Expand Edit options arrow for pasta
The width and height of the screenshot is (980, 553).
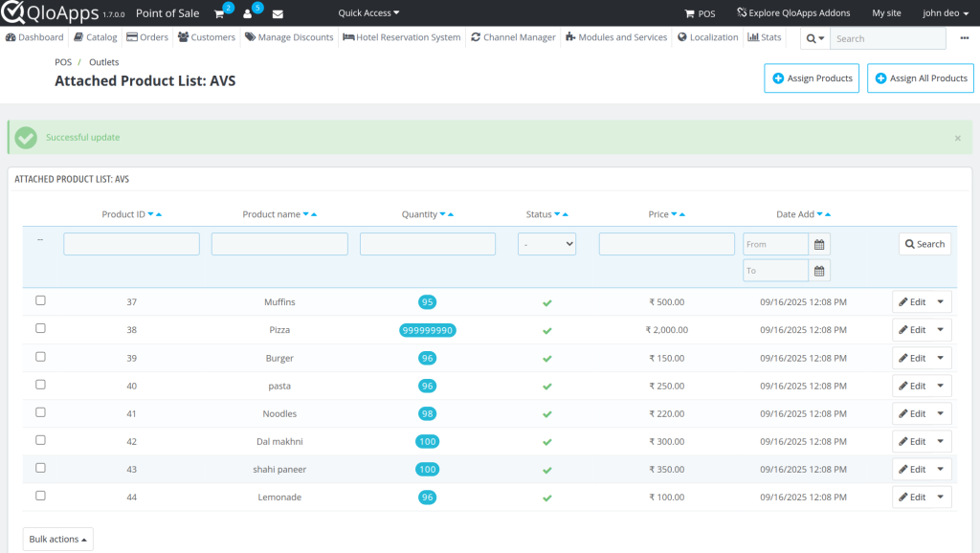[x=941, y=386]
